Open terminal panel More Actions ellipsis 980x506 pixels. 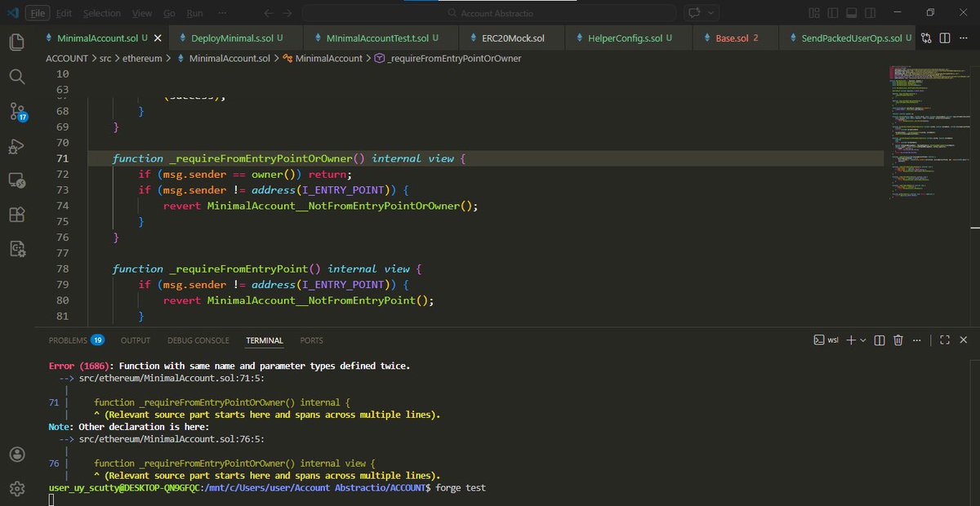pyautogui.click(x=916, y=340)
